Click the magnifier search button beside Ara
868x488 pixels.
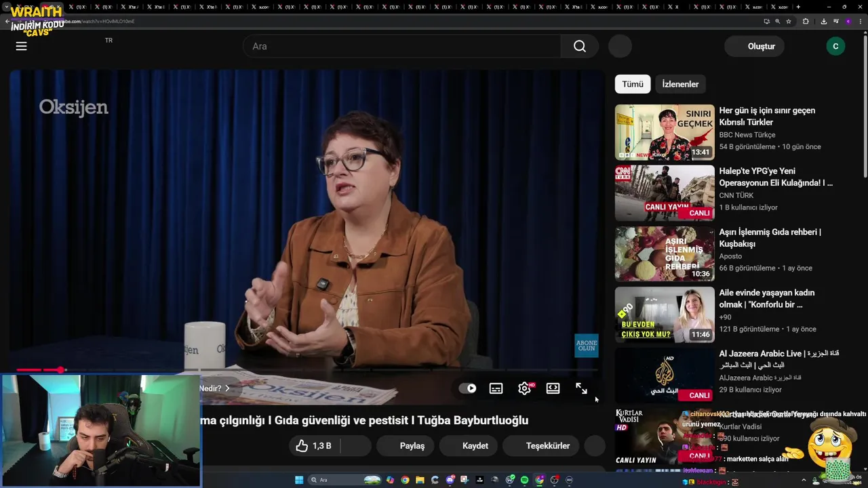click(x=579, y=46)
